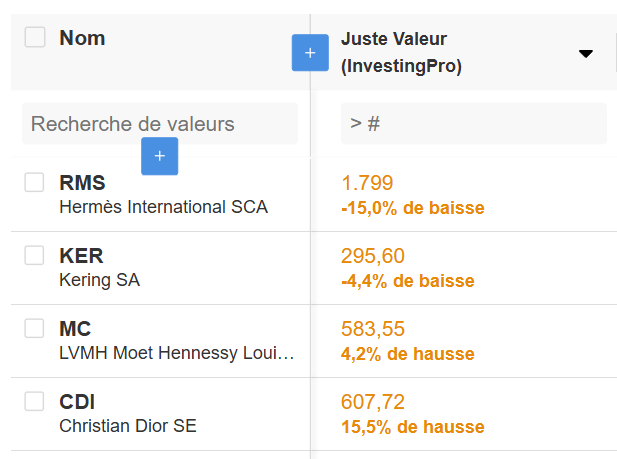Check the RMS Hermès row checkbox

click(35, 182)
